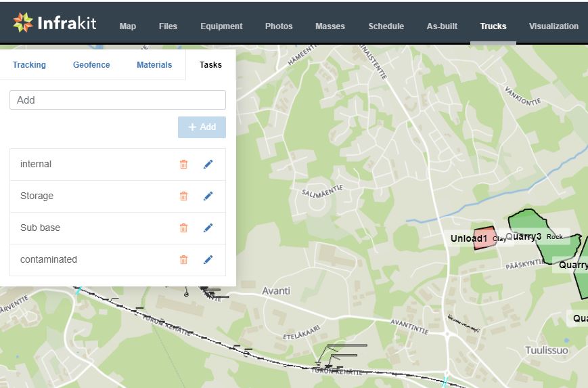Switch to the Photos section
Image resolution: width=588 pixels, height=388 pixels.
coord(279,26)
